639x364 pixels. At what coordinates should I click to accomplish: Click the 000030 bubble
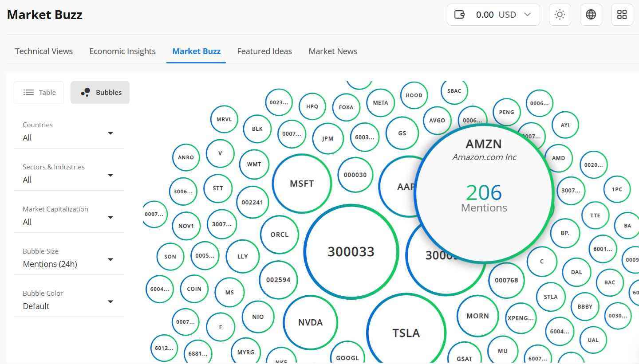click(x=355, y=175)
